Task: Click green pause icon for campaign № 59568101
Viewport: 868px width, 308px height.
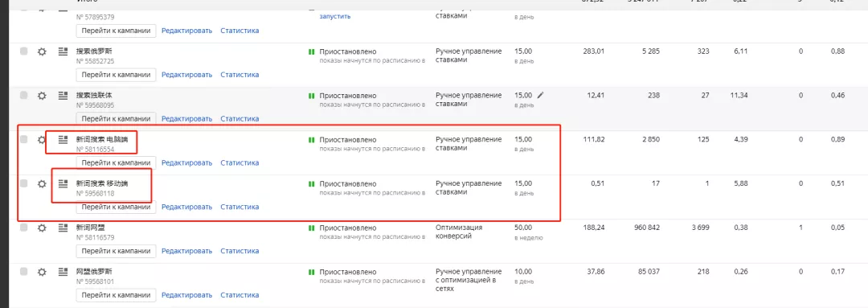Action: [311, 272]
